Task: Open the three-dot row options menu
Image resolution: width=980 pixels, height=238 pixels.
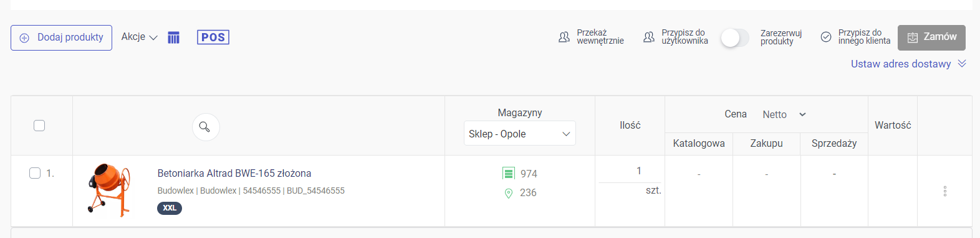Action: pos(945,191)
